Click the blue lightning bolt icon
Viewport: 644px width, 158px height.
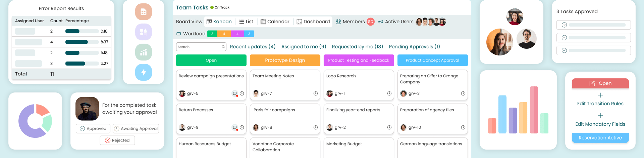pyautogui.click(x=144, y=72)
